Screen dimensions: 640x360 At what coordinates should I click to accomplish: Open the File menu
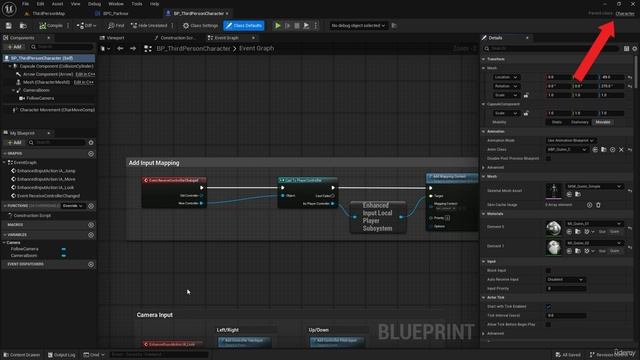(x=25, y=4)
